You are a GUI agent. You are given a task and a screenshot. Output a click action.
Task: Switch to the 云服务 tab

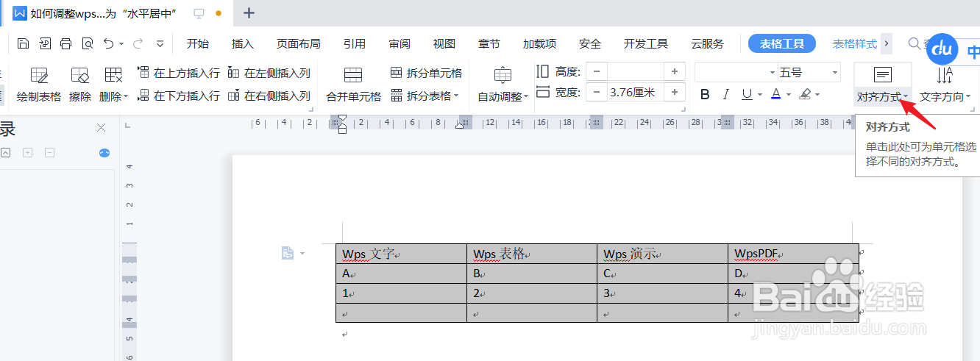coord(707,44)
